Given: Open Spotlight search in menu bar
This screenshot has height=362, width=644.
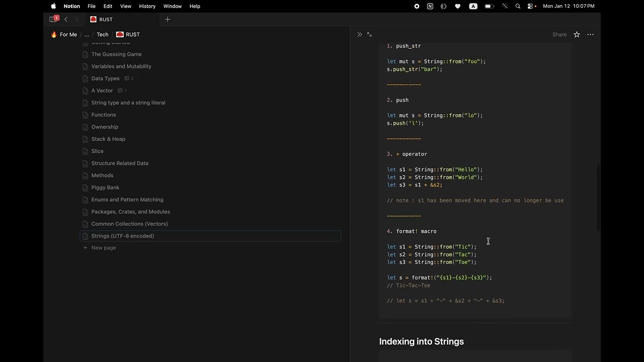Looking at the screenshot, I should pyautogui.click(x=518, y=6).
